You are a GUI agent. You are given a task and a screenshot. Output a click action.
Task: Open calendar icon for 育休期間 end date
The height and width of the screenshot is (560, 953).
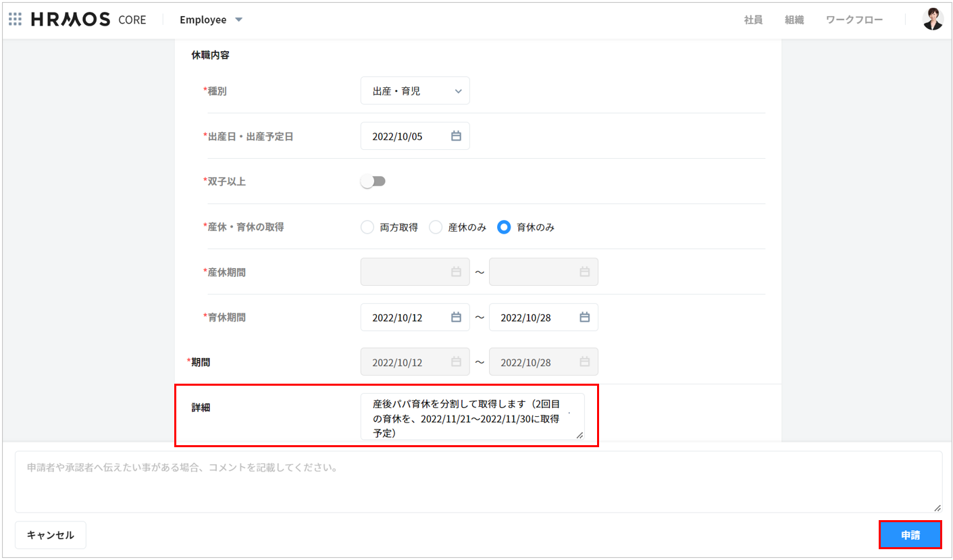coord(584,317)
